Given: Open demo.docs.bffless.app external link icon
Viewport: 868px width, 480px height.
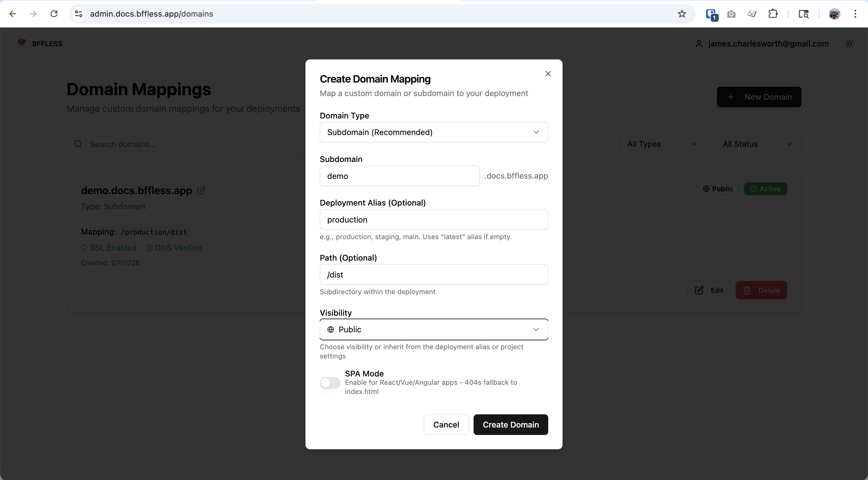Looking at the screenshot, I should (201, 190).
